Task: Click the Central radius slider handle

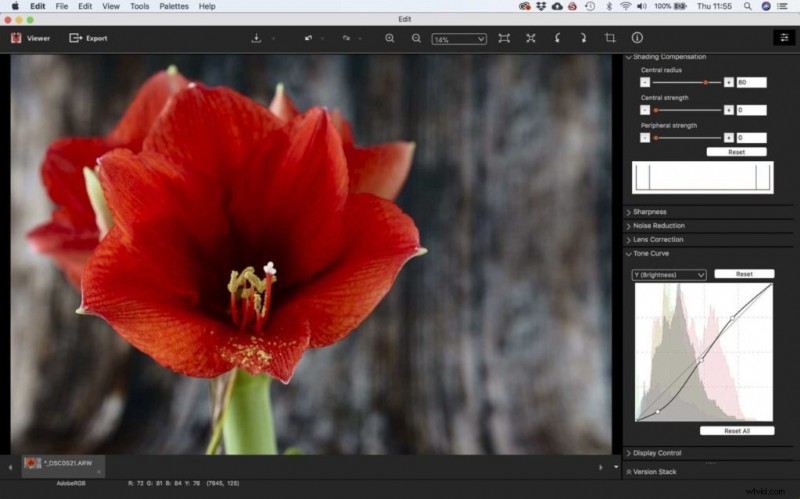Action: pyautogui.click(x=705, y=82)
